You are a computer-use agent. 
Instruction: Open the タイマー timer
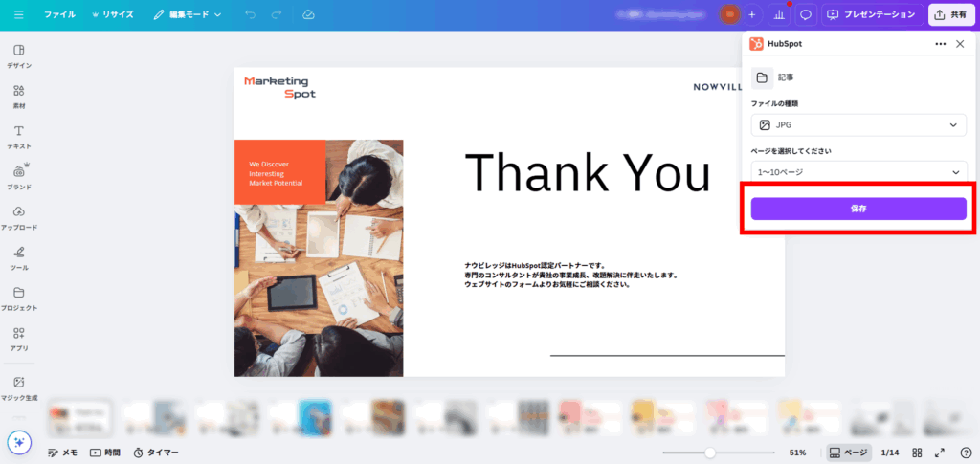coord(156,453)
